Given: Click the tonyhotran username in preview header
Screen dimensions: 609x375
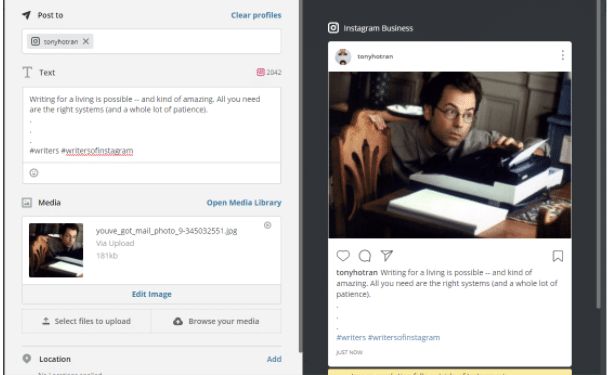Looking at the screenshot, I should pos(375,56).
